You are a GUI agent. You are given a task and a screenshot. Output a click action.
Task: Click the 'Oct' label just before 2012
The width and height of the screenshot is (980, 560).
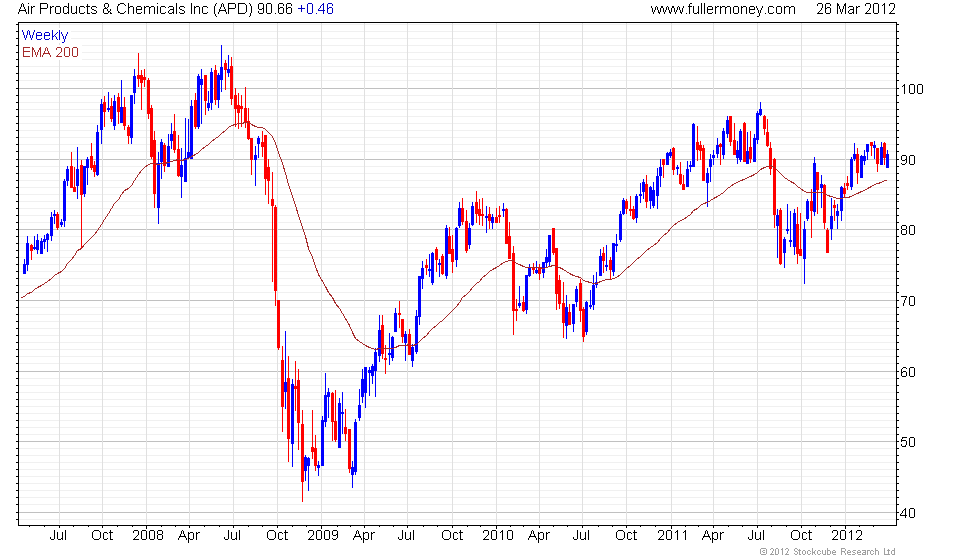(x=801, y=536)
